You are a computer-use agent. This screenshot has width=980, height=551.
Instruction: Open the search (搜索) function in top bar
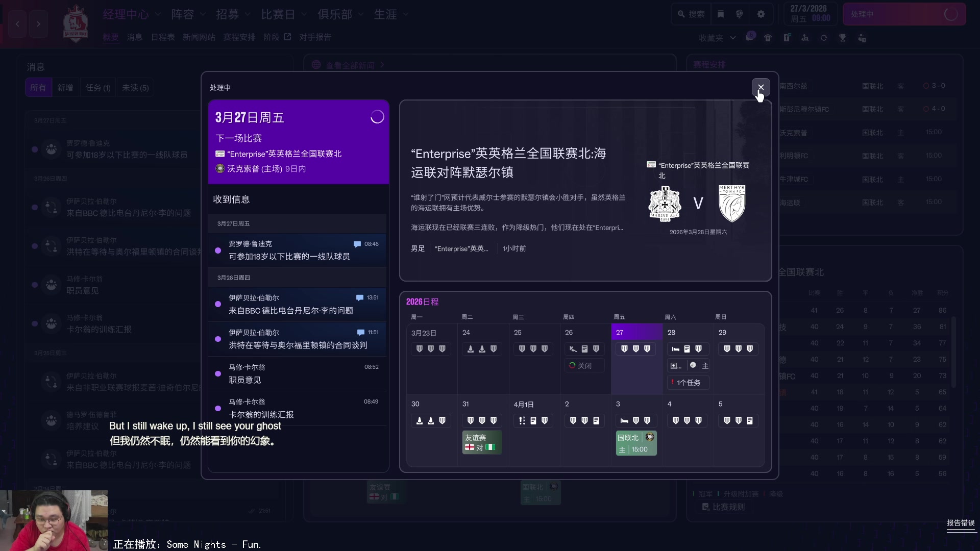point(690,14)
